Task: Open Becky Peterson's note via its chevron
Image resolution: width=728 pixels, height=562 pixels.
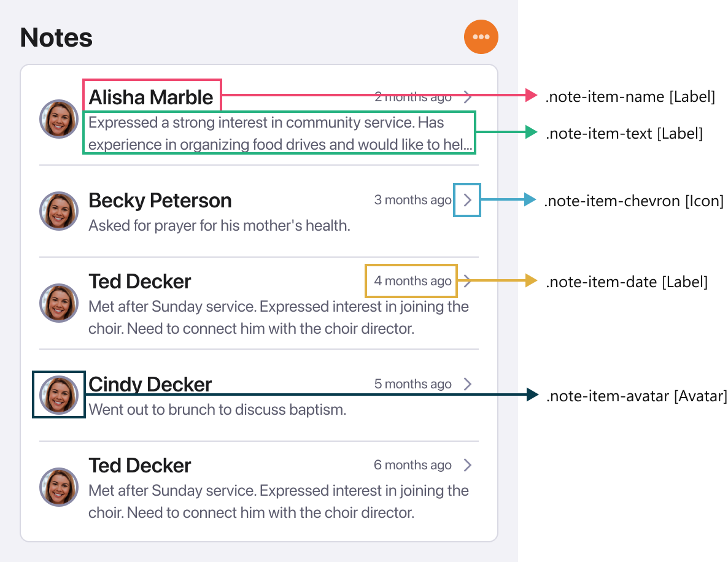Action: click(468, 200)
